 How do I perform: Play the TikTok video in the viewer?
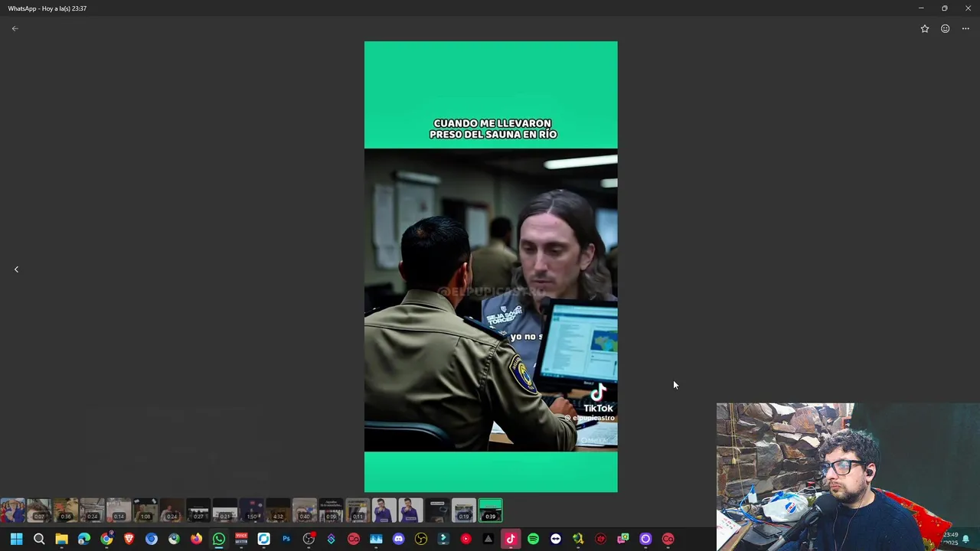tap(491, 266)
